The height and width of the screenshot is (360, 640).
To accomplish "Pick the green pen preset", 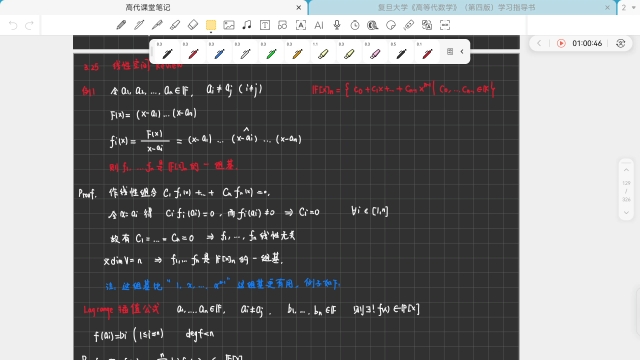I will [271, 52].
